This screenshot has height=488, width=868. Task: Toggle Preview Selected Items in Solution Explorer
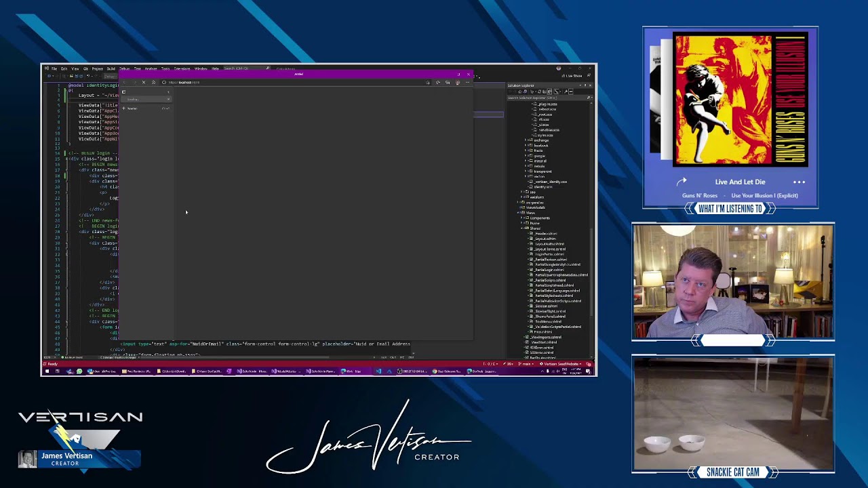tap(570, 91)
